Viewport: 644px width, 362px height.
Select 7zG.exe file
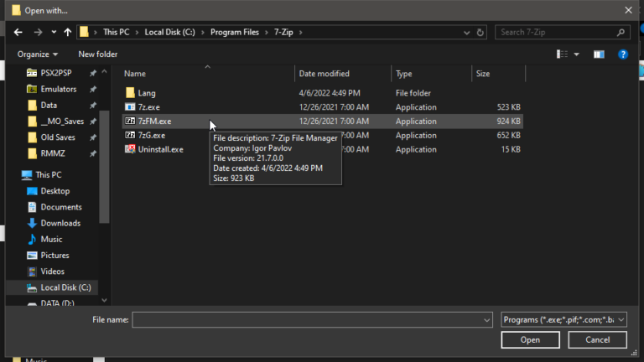click(x=152, y=135)
